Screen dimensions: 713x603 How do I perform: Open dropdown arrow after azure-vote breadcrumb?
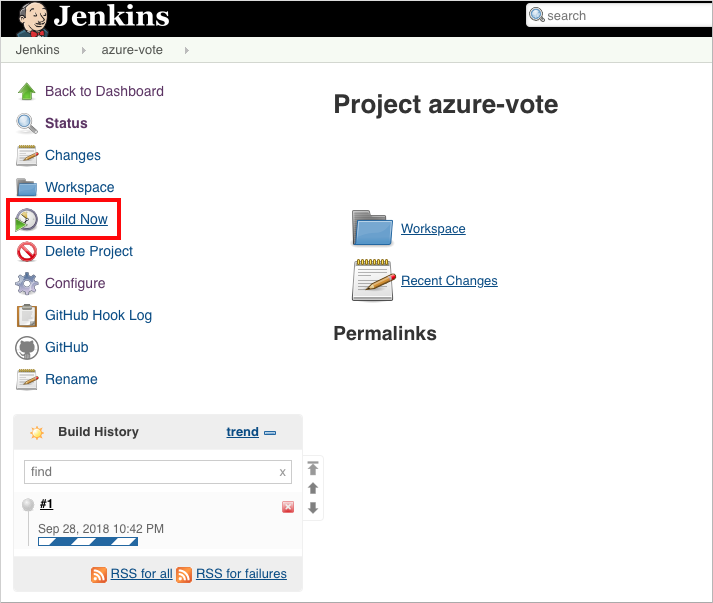(186, 50)
